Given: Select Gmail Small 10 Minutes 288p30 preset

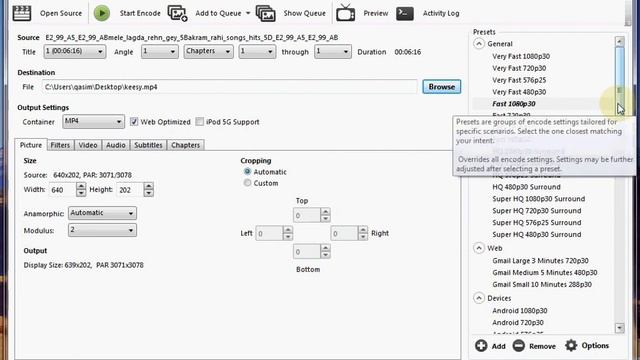Looking at the screenshot, I should [542, 284].
